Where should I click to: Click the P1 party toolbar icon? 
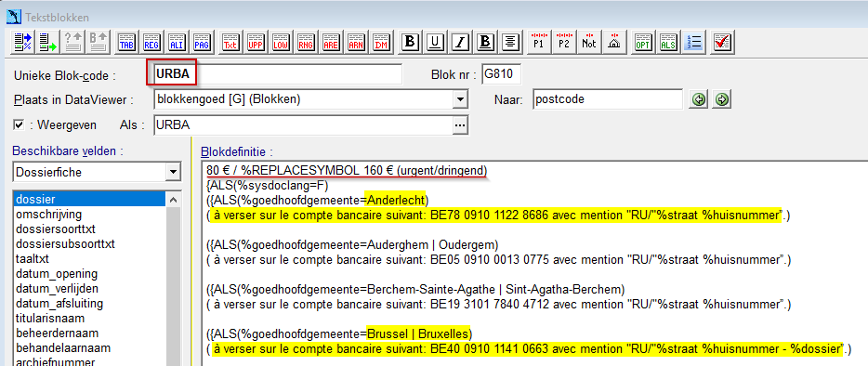pos(539,42)
